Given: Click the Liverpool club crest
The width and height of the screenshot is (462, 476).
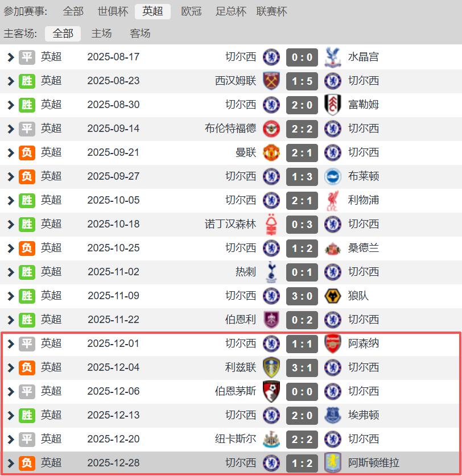Looking at the screenshot, I should [333, 200].
